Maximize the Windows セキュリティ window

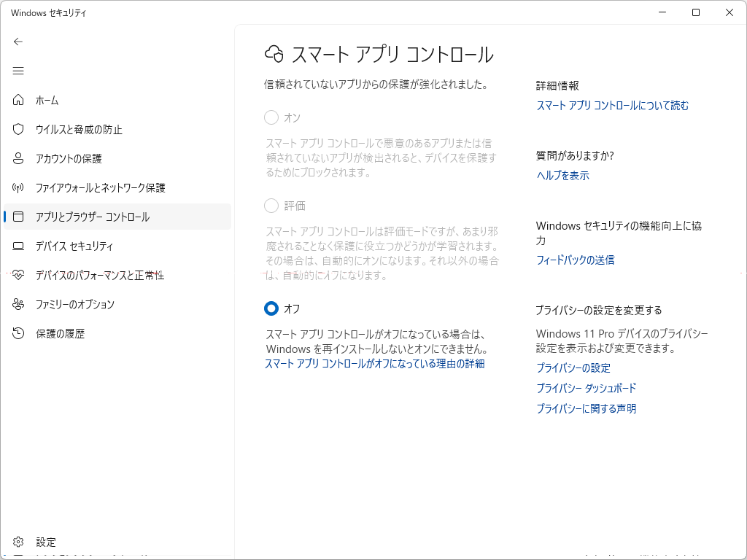click(x=696, y=13)
